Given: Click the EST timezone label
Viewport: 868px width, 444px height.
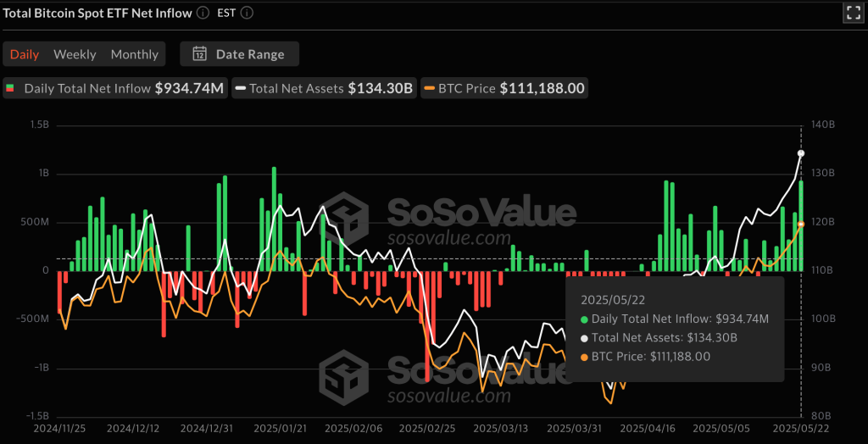Looking at the screenshot, I should click(x=226, y=13).
